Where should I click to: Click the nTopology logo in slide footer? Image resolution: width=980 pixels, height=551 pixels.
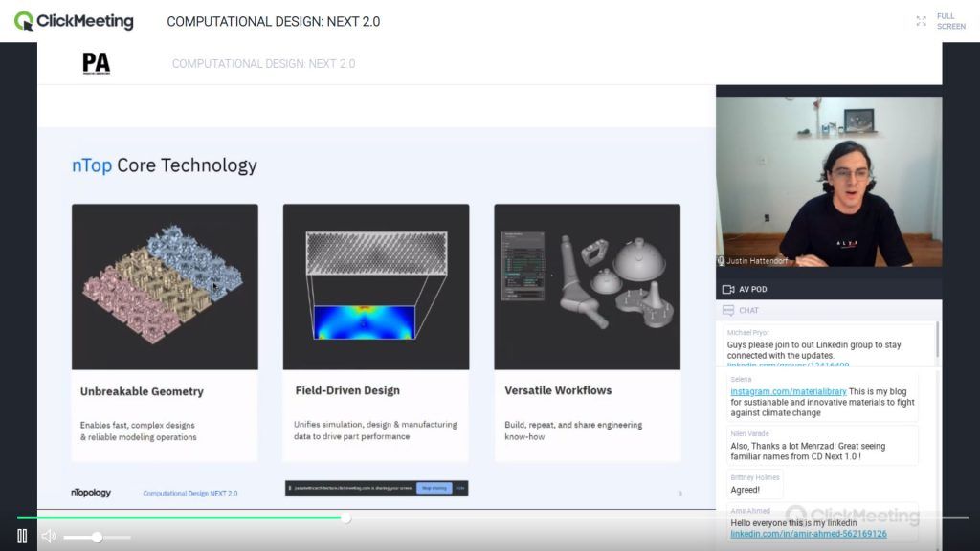coord(91,493)
